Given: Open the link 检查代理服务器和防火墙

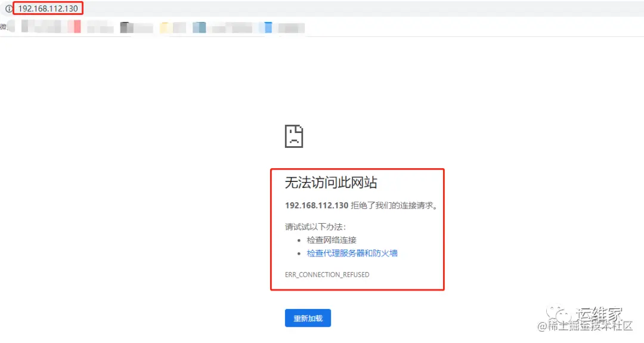Looking at the screenshot, I should (352, 253).
